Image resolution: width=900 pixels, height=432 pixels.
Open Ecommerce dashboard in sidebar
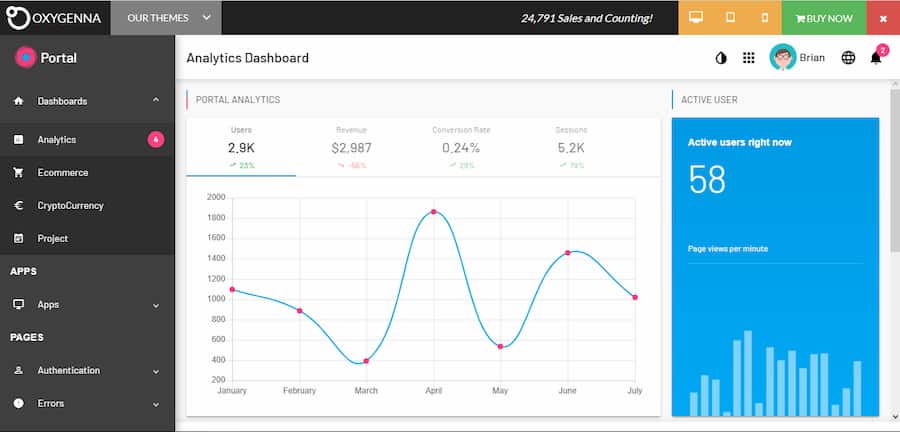(x=63, y=173)
